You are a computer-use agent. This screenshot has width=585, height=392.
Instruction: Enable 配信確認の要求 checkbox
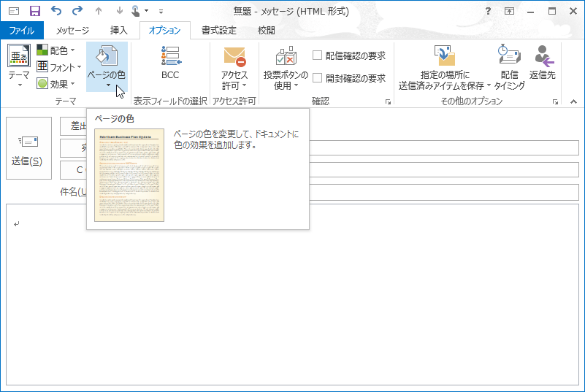318,55
